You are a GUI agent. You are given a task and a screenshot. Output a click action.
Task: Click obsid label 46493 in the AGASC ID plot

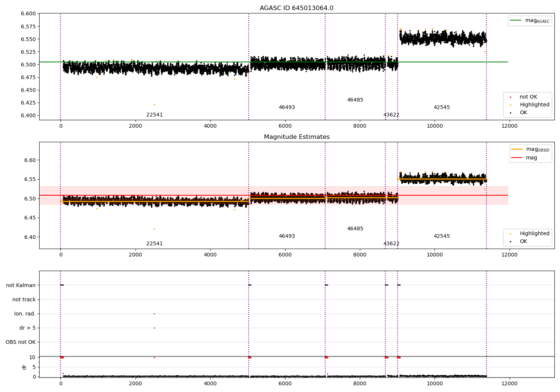click(x=287, y=108)
